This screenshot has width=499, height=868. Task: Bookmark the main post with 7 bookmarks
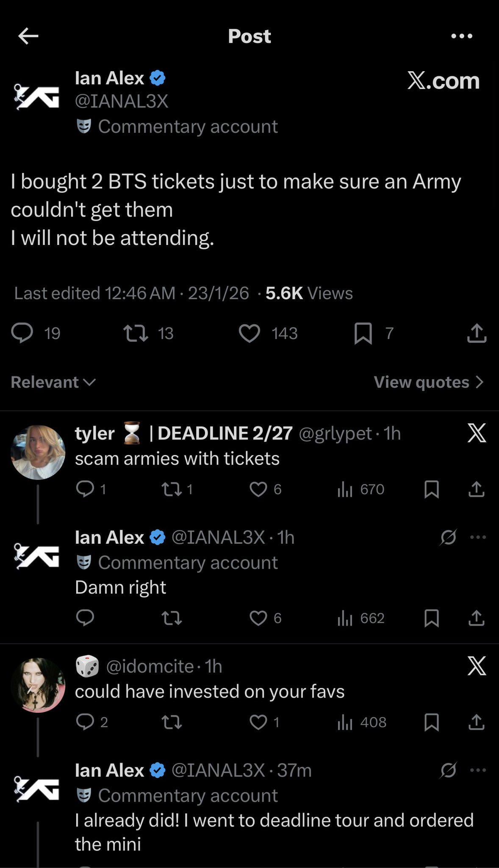point(363,333)
